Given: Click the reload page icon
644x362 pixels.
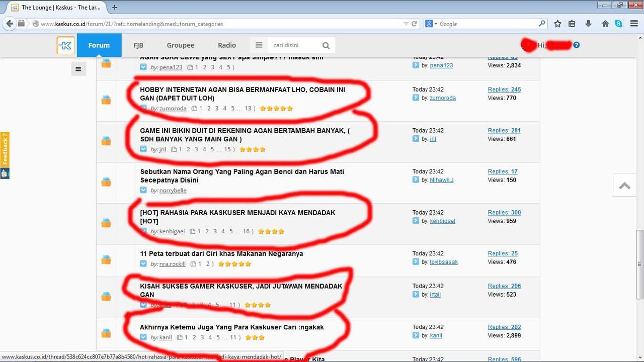Looking at the screenshot, I should coord(414,24).
